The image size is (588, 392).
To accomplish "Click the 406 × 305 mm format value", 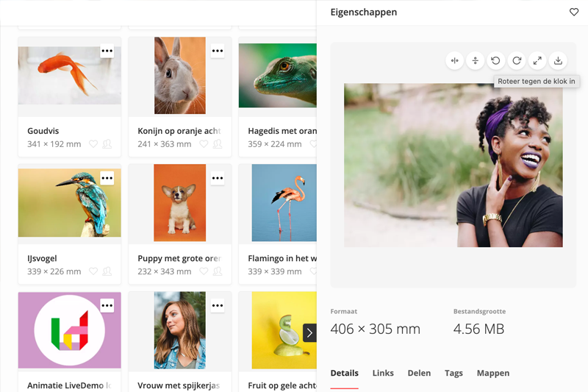I will pos(376,329).
